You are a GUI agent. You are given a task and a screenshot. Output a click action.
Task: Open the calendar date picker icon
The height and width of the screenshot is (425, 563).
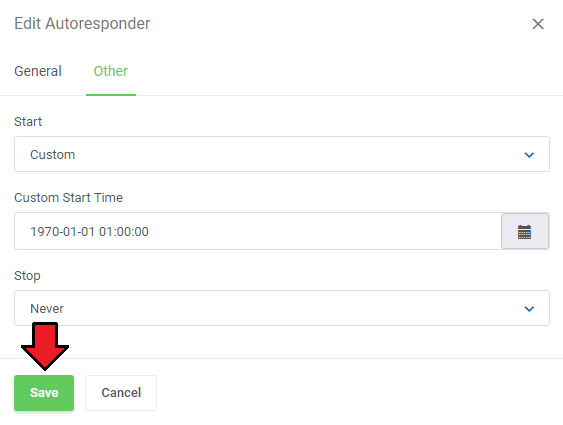(525, 232)
